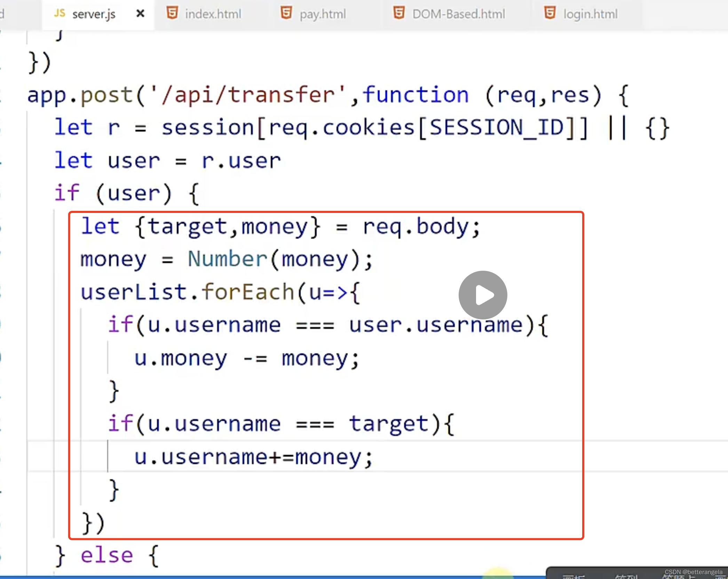Switch to the login.html tab

pos(590,14)
